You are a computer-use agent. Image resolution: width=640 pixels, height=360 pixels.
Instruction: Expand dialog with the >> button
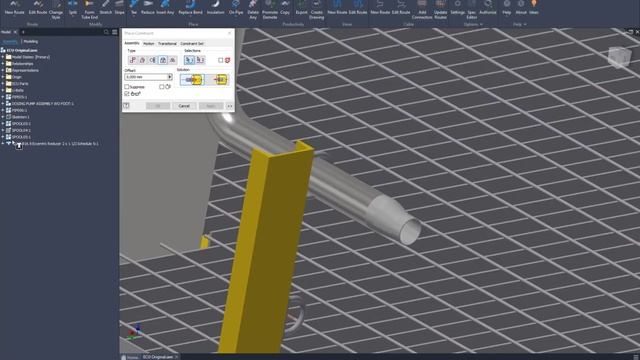point(229,106)
